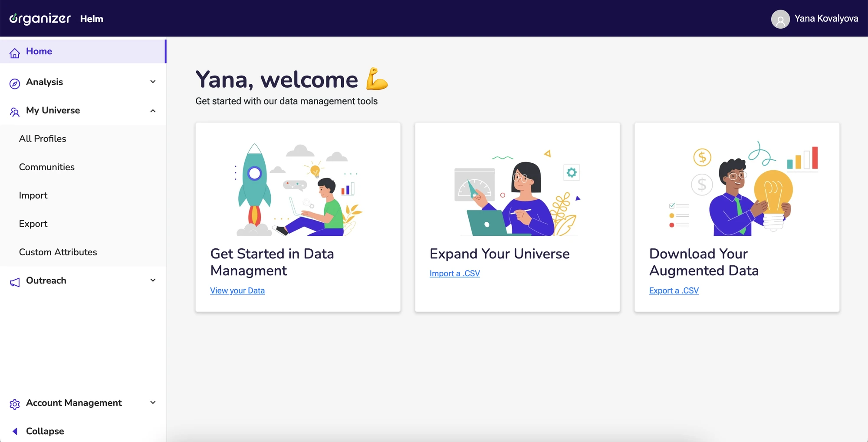The width and height of the screenshot is (868, 442).
Task: Click the Home house icon
Action: 15,53
